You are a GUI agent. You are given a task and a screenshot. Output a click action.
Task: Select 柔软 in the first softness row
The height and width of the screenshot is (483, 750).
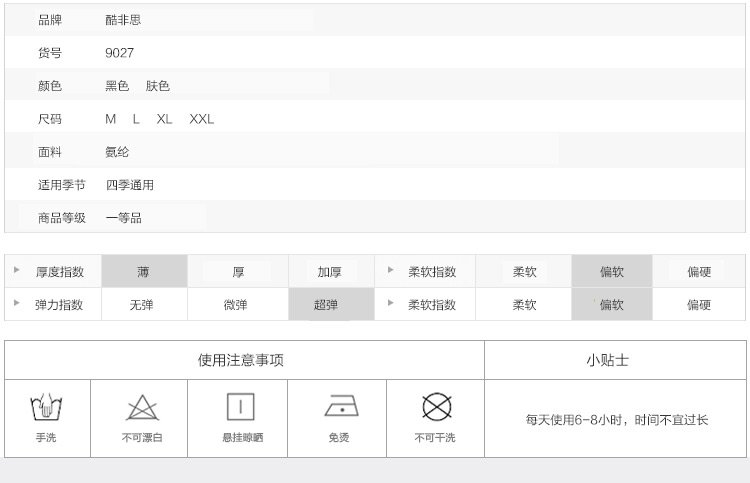click(x=523, y=271)
